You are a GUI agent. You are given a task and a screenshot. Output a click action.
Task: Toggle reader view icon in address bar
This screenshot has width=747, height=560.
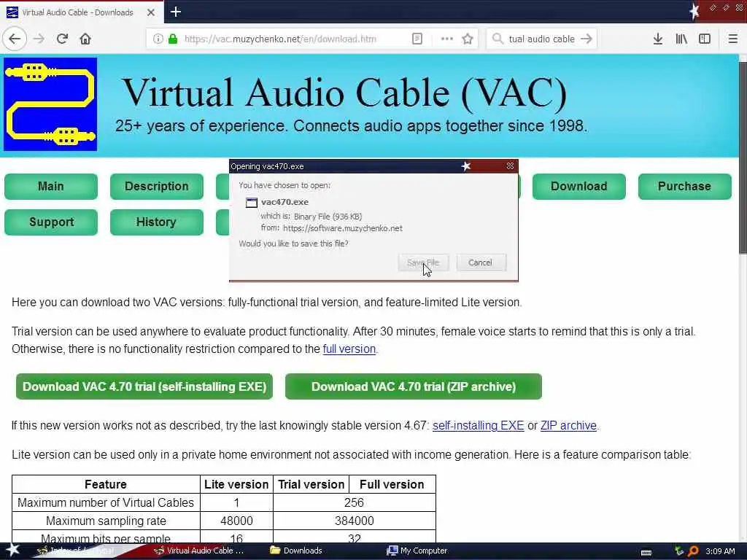417,39
